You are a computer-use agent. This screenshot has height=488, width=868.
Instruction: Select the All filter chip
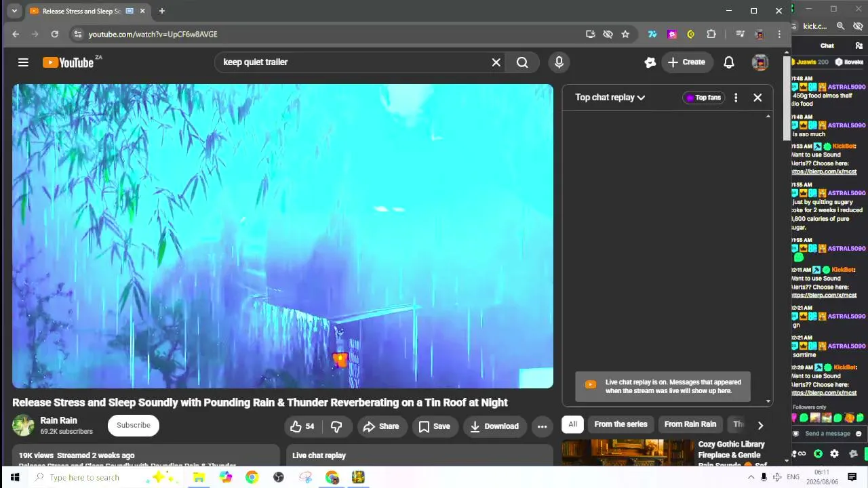[x=573, y=424]
